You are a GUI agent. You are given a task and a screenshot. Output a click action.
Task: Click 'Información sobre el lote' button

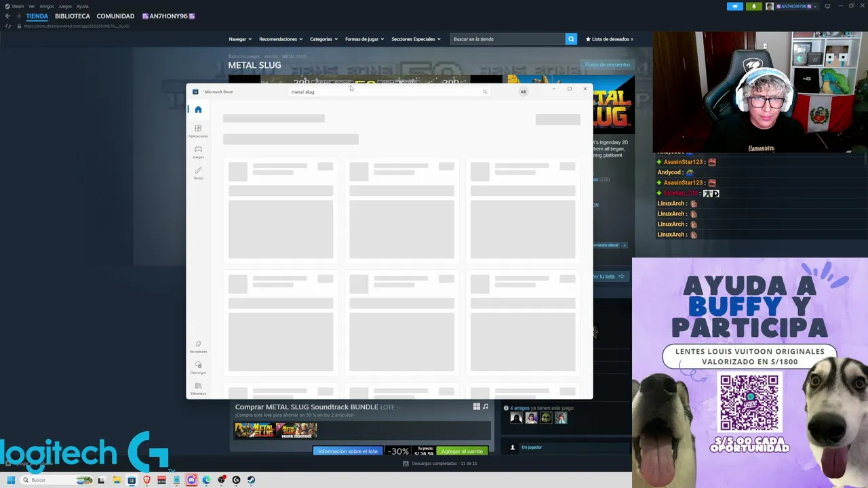[348, 451]
